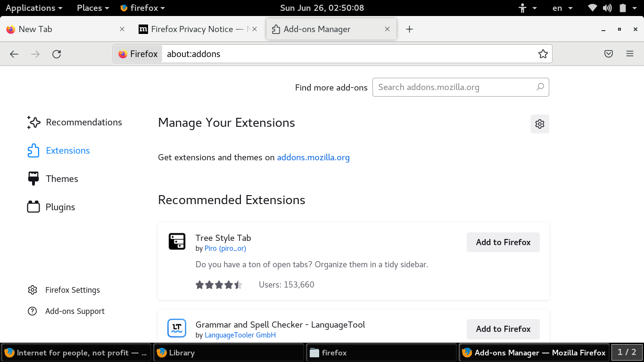Click the accessibility icon in top panel
The image size is (644, 362).
pyautogui.click(x=522, y=8)
